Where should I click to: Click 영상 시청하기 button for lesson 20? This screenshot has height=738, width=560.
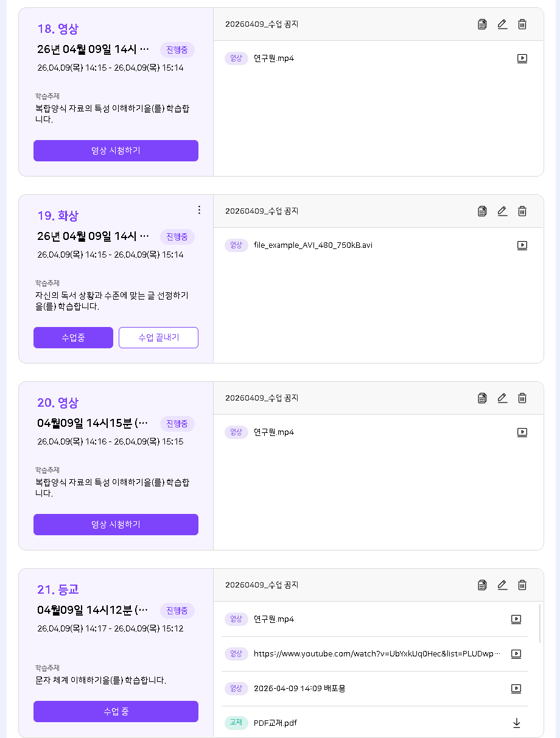coord(116,524)
